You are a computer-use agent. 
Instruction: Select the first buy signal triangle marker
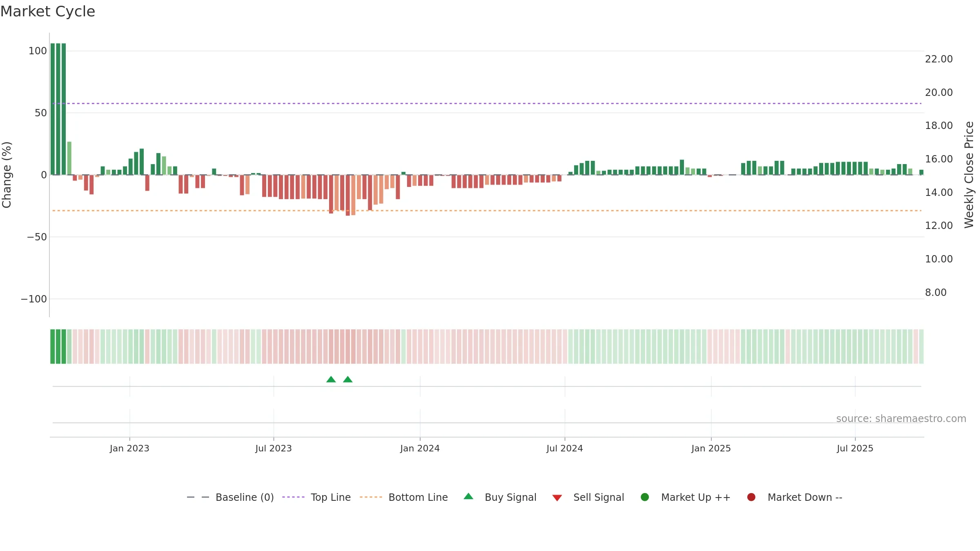pyautogui.click(x=331, y=380)
